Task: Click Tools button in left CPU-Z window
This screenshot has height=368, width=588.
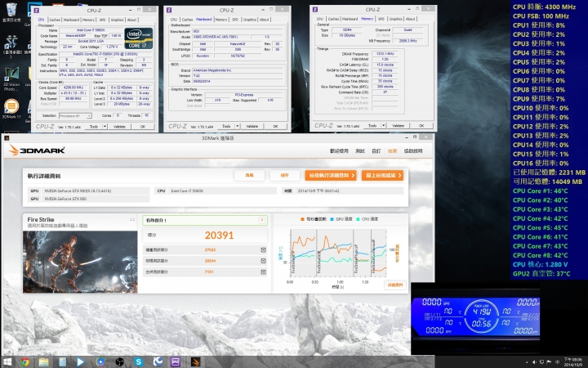Action: pos(94,127)
